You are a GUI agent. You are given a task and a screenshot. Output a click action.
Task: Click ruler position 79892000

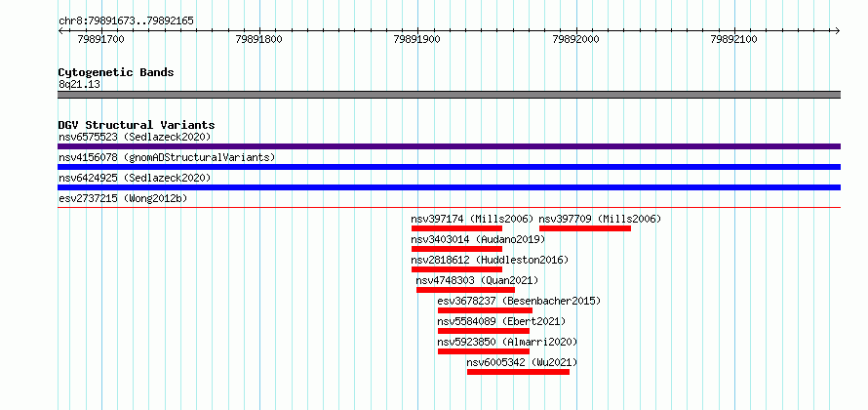(x=576, y=39)
